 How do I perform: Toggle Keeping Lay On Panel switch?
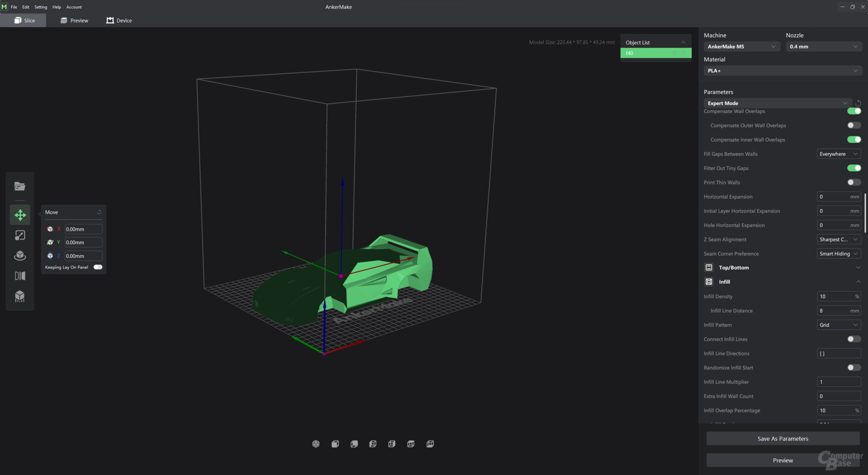point(98,267)
